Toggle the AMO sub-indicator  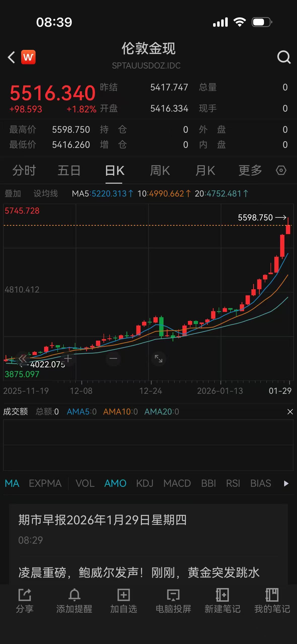point(115,483)
